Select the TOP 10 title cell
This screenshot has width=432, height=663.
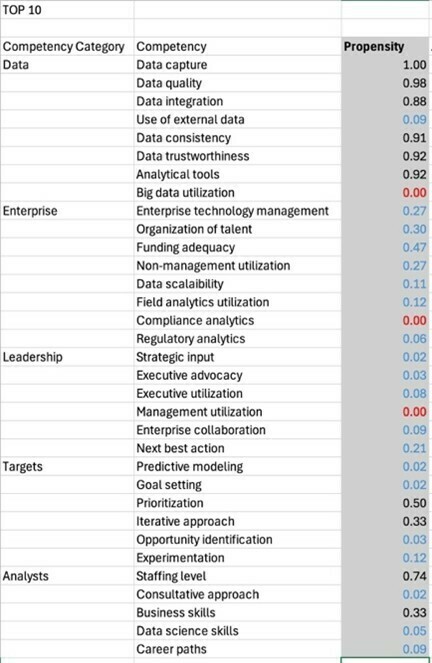click(67, 10)
